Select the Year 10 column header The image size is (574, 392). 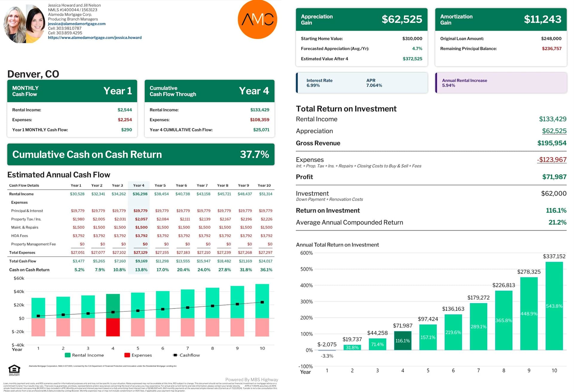pyautogui.click(x=264, y=185)
